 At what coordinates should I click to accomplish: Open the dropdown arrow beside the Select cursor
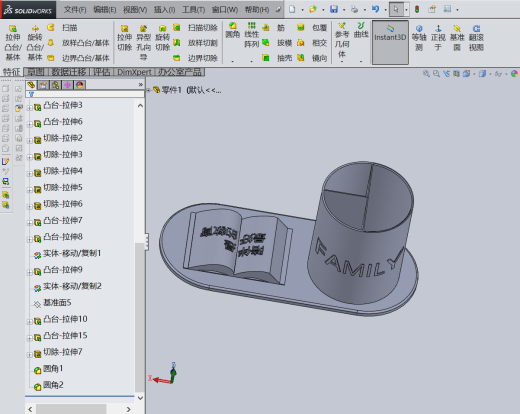click(406, 10)
